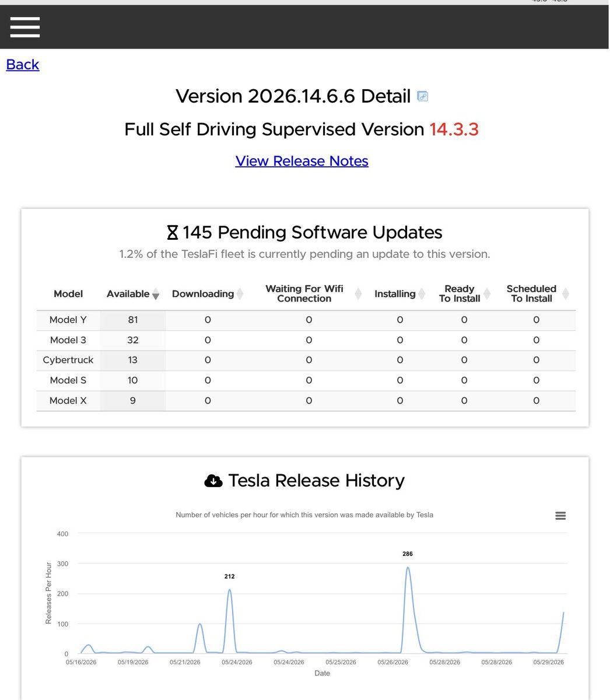Image resolution: width=610 pixels, height=700 pixels.
Task: Select the Model S row label
Action: point(68,380)
